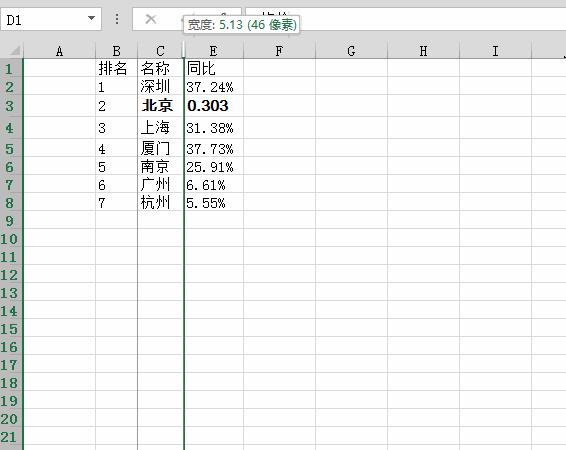Image resolution: width=566 pixels, height=450 pixels.
Task: Click cell containing 排名
Action: click(x=116, y=68)
